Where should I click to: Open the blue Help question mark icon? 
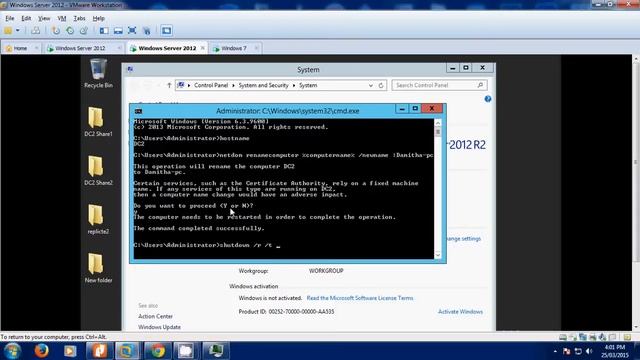coord(488,99)
